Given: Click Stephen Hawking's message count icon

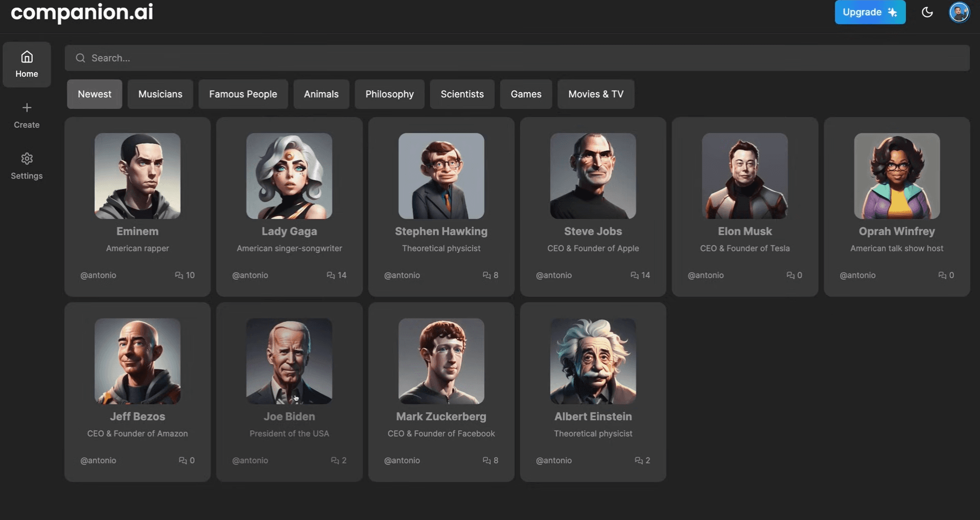Looking at the screenshot, I should (486, 275).
